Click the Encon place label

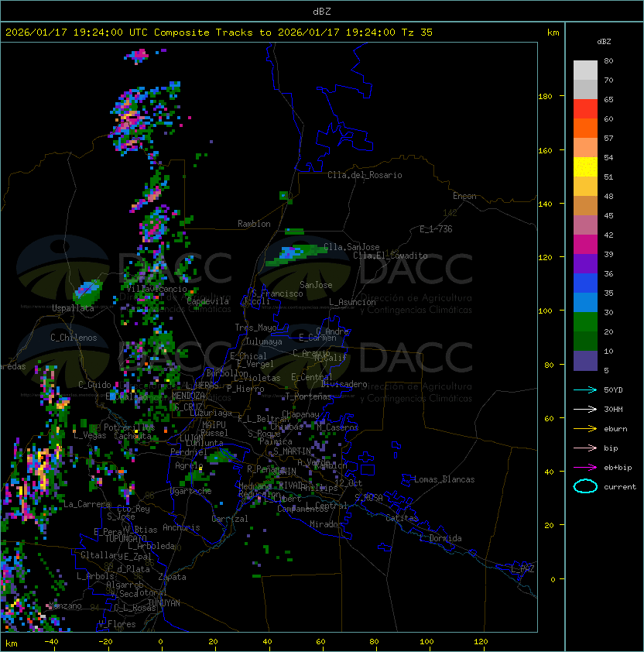coord(464,196)
